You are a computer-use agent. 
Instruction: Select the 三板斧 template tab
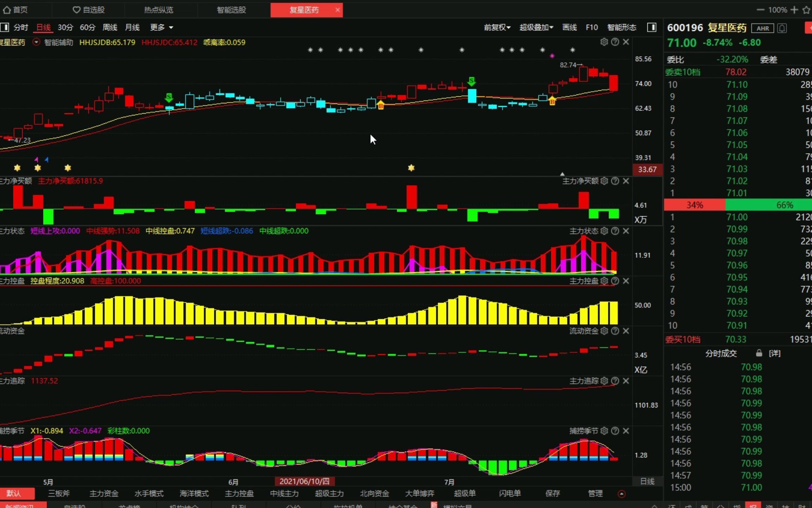59,493
